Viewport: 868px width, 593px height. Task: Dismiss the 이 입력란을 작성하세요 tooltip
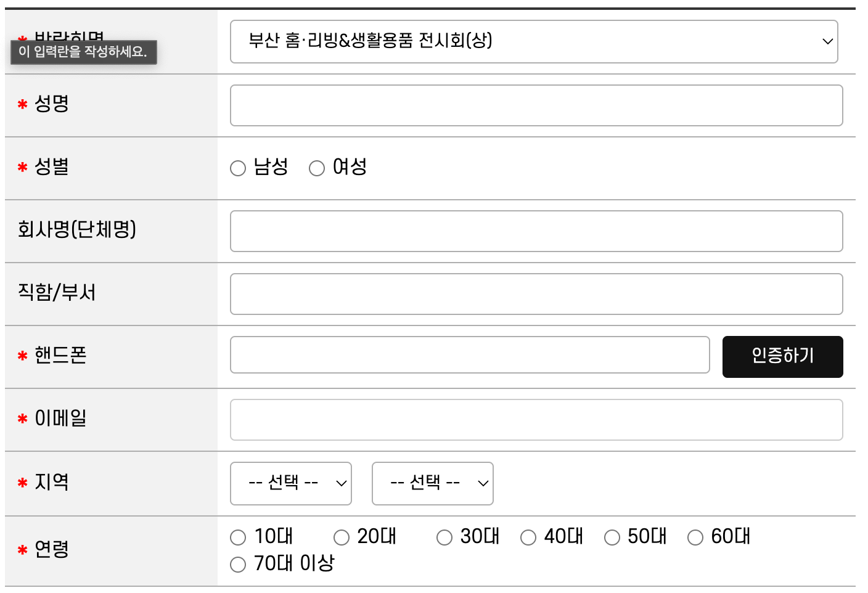83,53
